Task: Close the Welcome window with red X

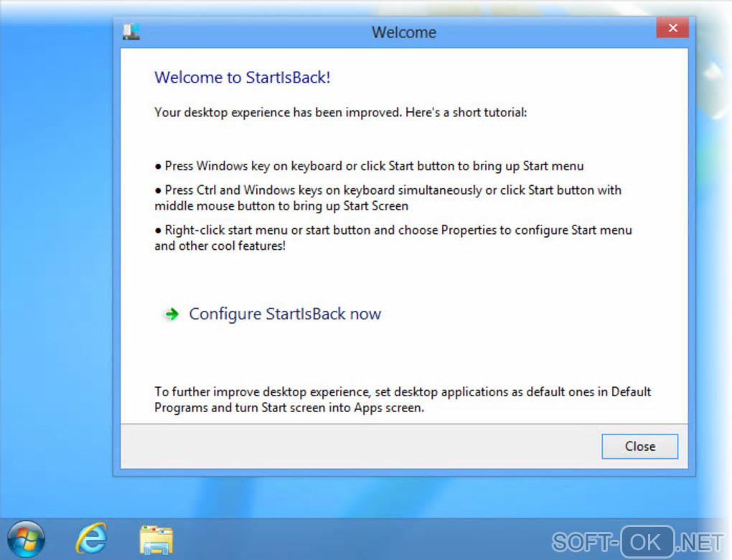Action: click(672, 28)
